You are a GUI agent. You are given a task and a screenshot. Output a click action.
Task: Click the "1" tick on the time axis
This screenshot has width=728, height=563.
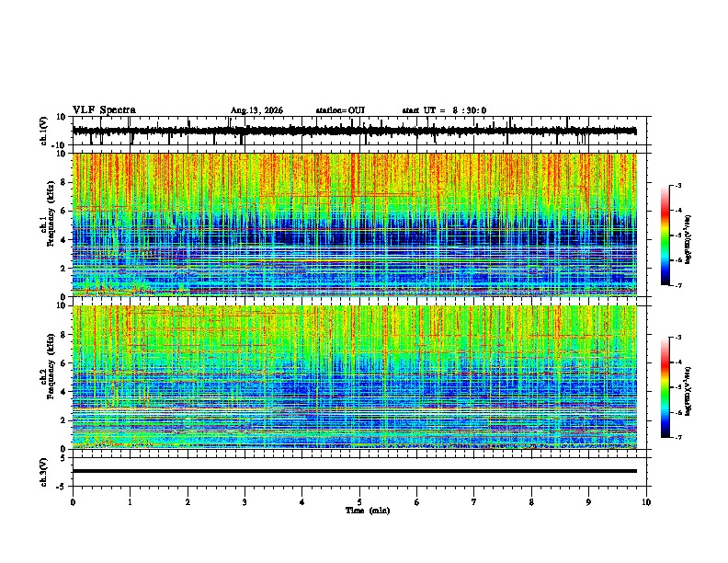[130, 502]
